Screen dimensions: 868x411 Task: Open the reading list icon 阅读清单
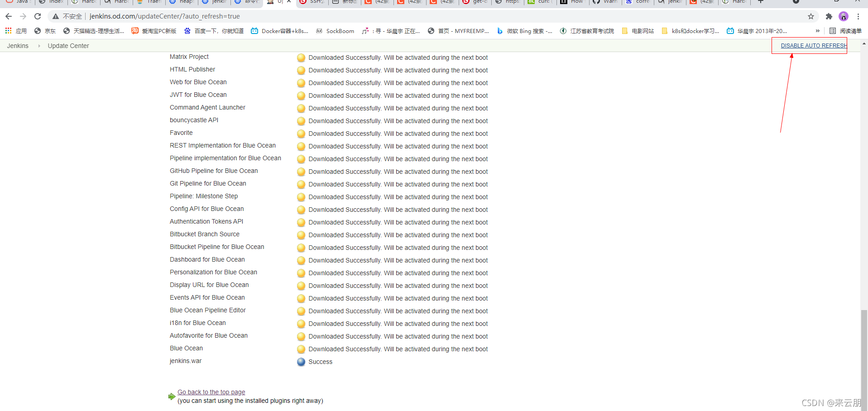tap(845, 31)
